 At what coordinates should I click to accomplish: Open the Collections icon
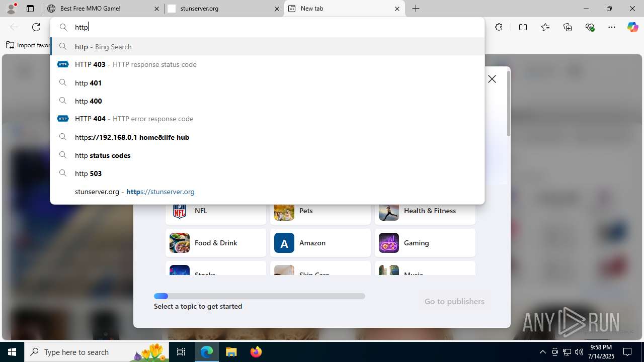click(x=568, y=27)
